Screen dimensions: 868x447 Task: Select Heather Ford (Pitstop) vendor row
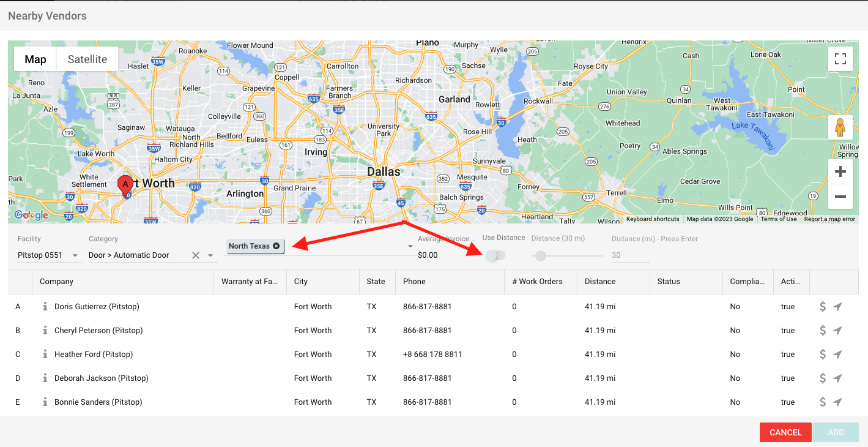[x=434, y=355]
